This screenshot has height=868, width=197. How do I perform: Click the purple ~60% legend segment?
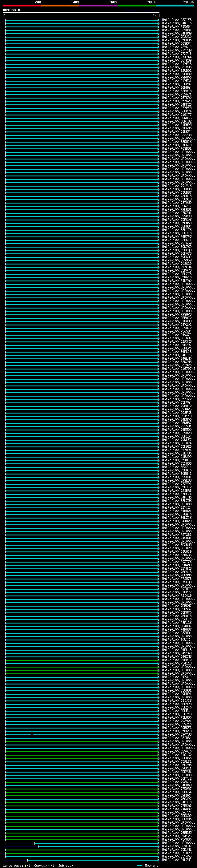98,6
